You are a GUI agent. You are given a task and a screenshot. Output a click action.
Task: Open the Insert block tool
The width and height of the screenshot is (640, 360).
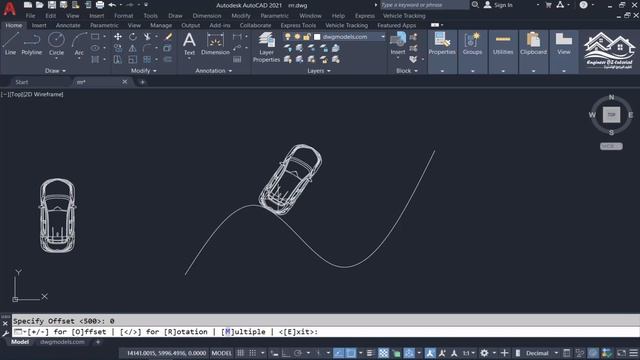click(x=398, y=43)
